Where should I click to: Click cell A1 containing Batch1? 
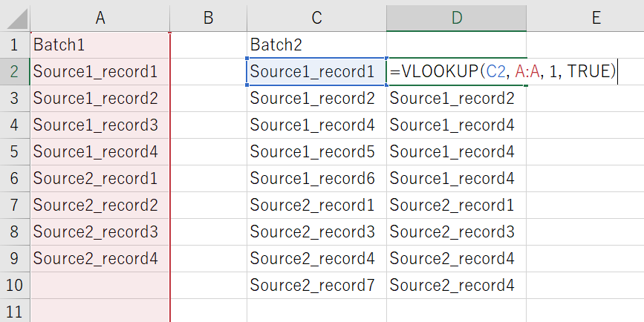[100, 45]
